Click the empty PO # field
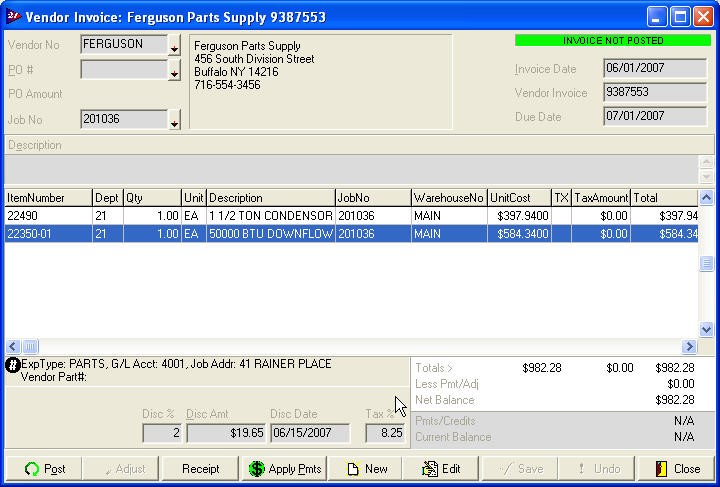Image resolution: width=720 pixels, height=487 pixels. [124, 70]
